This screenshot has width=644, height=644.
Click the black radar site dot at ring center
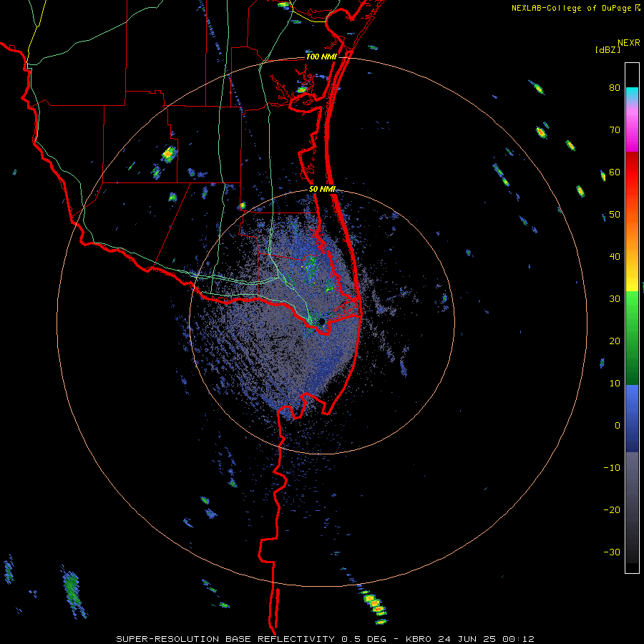[321, 321]
